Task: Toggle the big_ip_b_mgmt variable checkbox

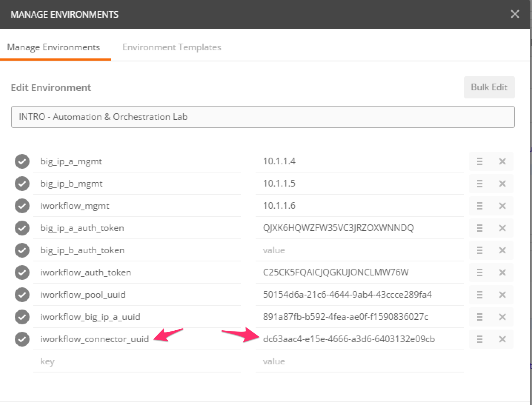Action: 22,183
